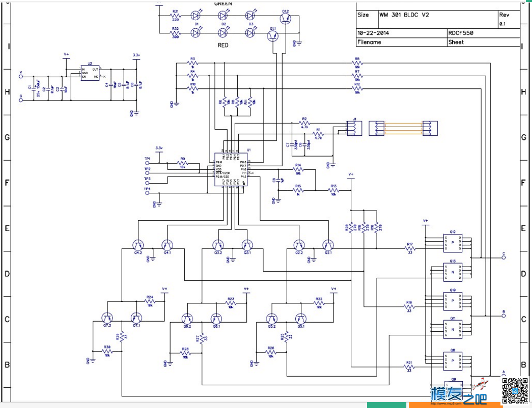Click the WM 301 BLDC V2 title

tap(404, 15)
